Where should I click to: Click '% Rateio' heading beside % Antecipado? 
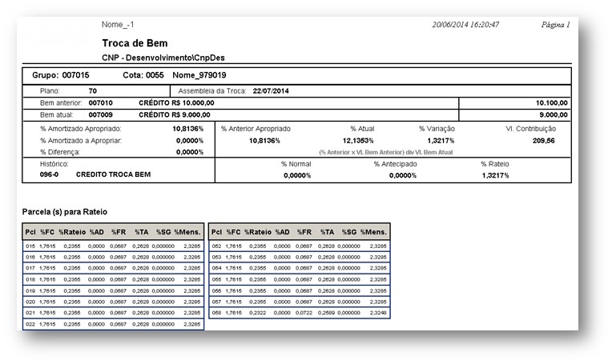(494, 164)
